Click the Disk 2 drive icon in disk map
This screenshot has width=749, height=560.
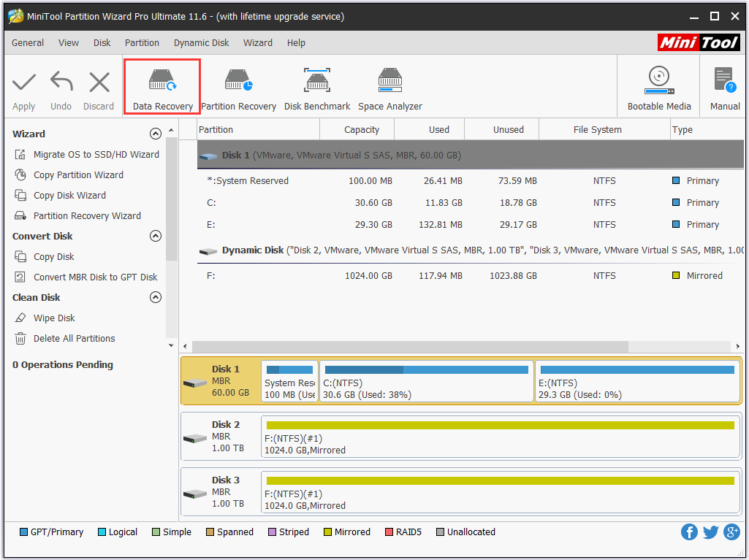(195, 438)
